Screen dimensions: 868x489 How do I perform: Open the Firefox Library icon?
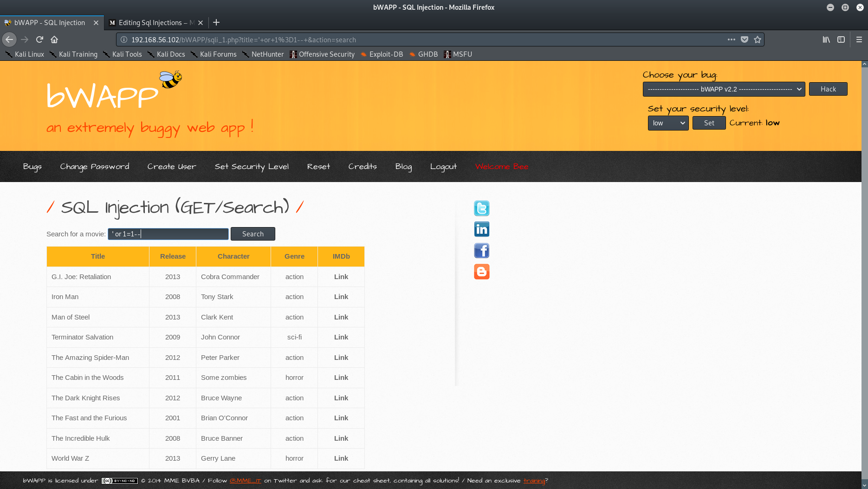(826, 39)
